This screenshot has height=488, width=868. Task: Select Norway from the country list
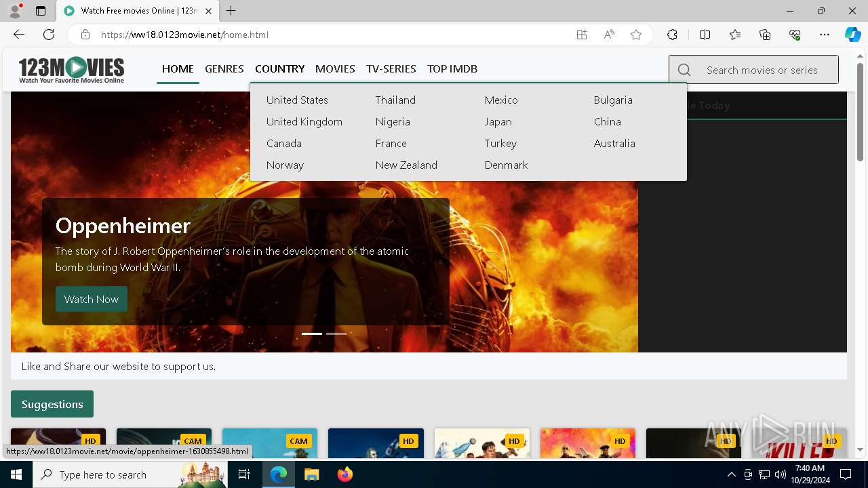tap(285, 165)
